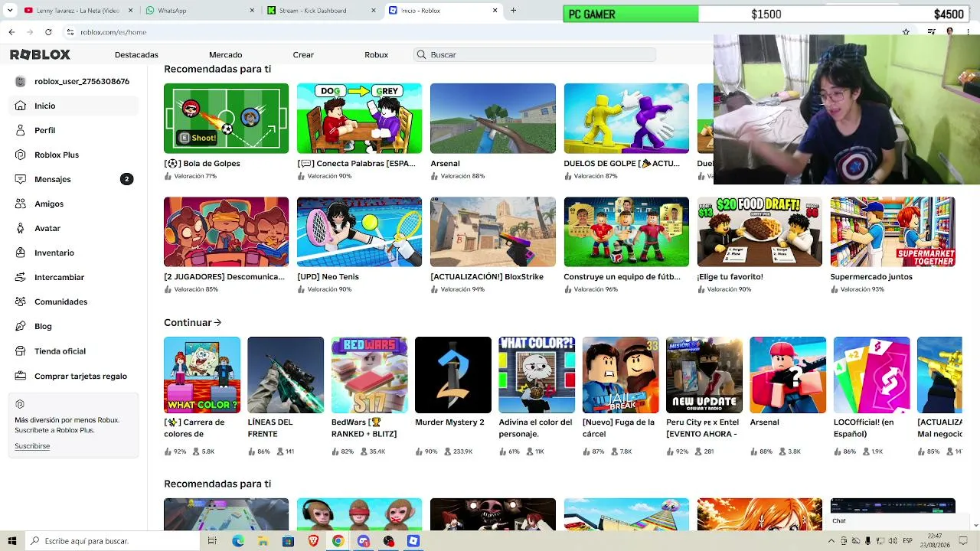
Task: Open the Bola de Golpes game thumbnail
Action: click(x=226, y=119)
